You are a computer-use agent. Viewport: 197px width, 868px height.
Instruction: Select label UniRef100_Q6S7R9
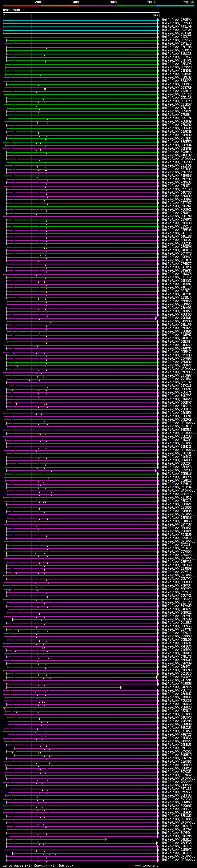(176, 88)
